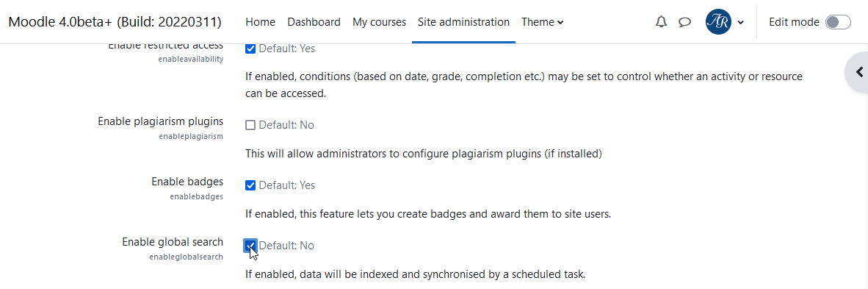Image resolution: width=868 pixels, height=289 pixels.
Task: Click the Enable global search label
Action: pyautogui.click(x=173, y=242)
